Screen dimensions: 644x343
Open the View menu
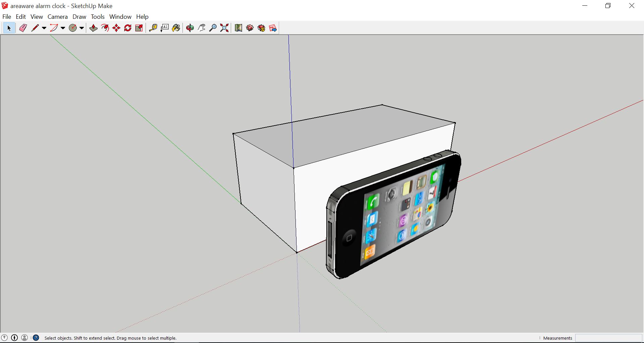(x=37, y=17)
